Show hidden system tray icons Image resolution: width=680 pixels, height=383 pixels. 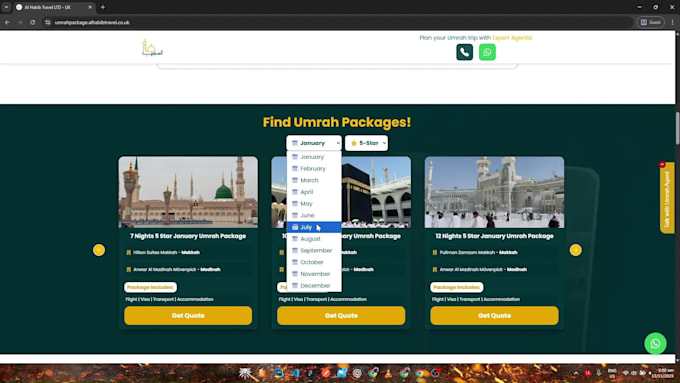pyautogui.click(x=576, y=373)
